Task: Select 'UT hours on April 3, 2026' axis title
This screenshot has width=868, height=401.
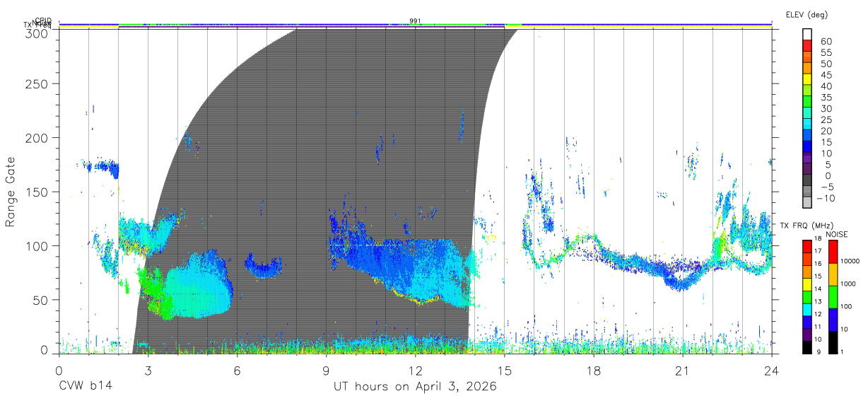Action: [415, 387]
